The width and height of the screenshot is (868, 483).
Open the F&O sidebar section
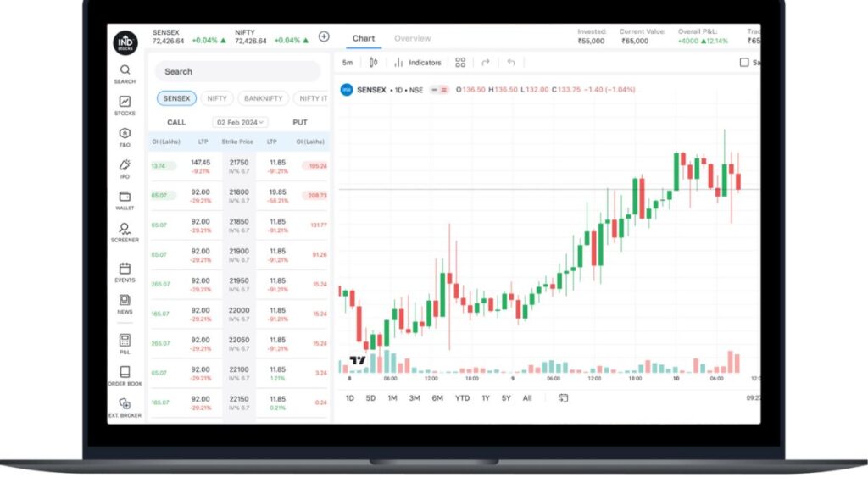[x=125, y=137]
